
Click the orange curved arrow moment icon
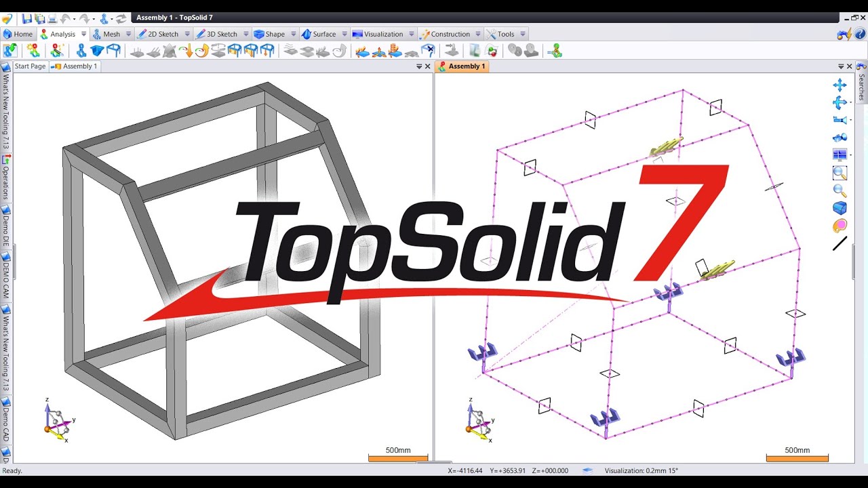point(201,50)
